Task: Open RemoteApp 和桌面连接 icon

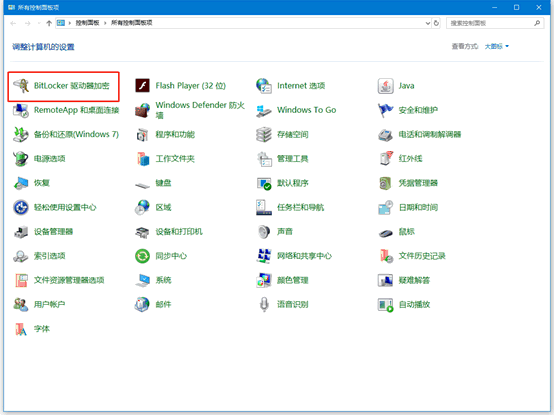Action: 21,110
